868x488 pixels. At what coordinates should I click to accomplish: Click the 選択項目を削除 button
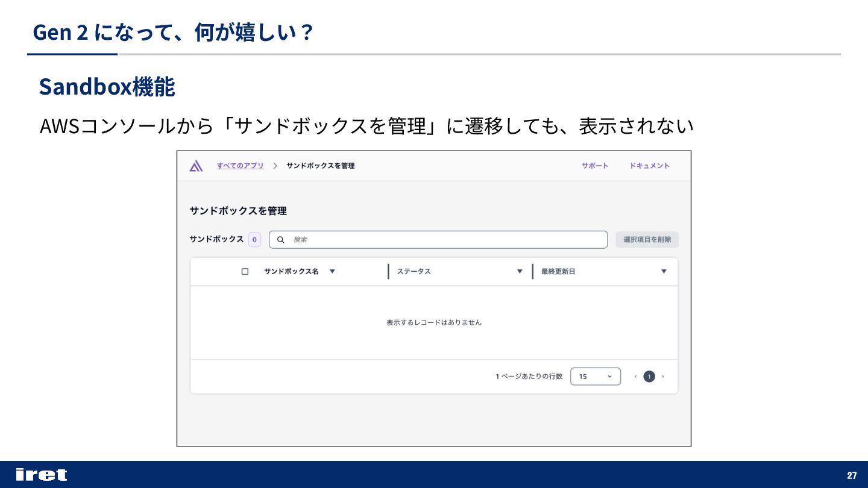(647, 240)
